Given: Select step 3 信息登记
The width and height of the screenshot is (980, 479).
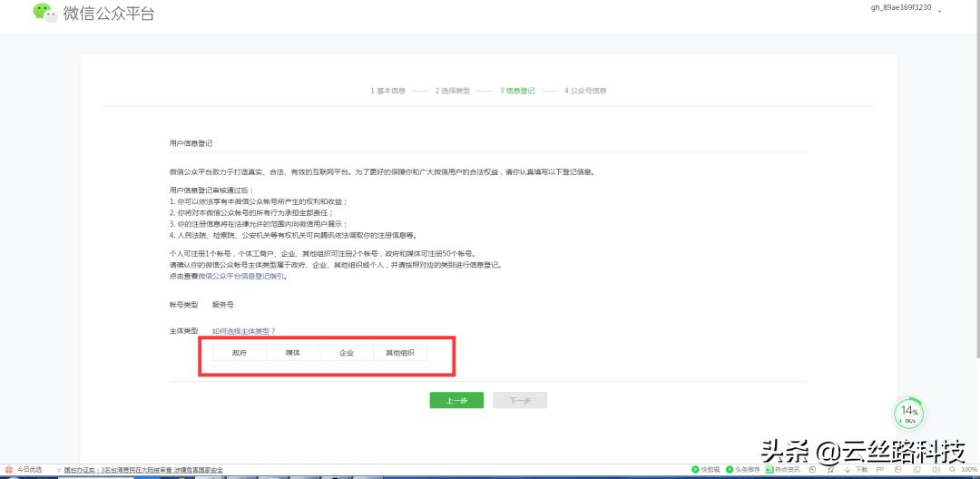Looking at the screenshot, I should coord(517,91).
